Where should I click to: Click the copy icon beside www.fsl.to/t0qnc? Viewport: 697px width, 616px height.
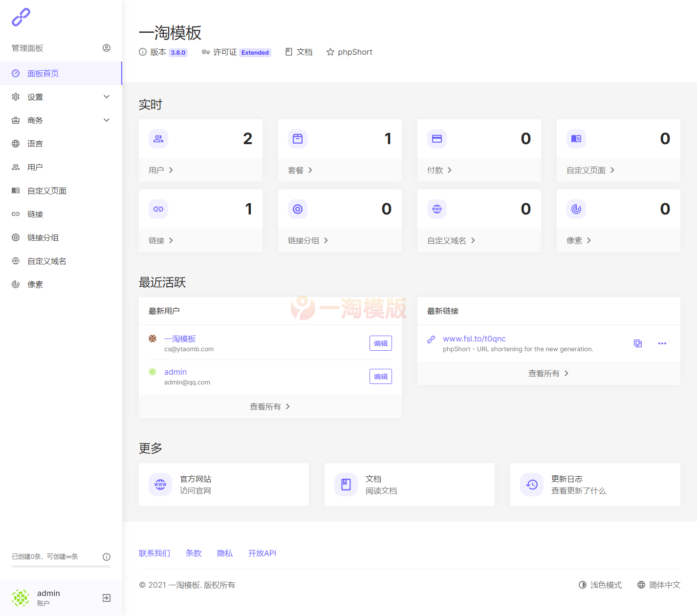(637, 343)
